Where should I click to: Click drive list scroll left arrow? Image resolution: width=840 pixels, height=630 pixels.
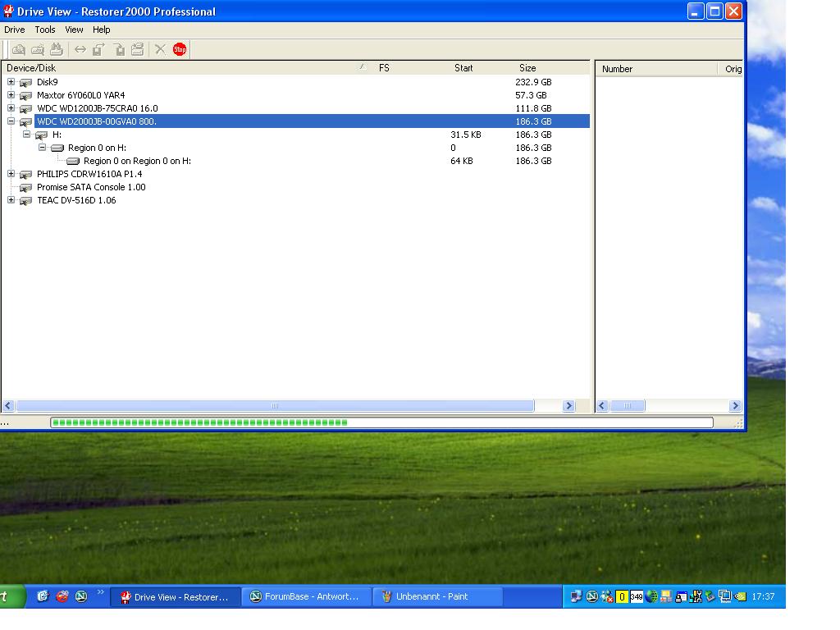coord(8,406)
